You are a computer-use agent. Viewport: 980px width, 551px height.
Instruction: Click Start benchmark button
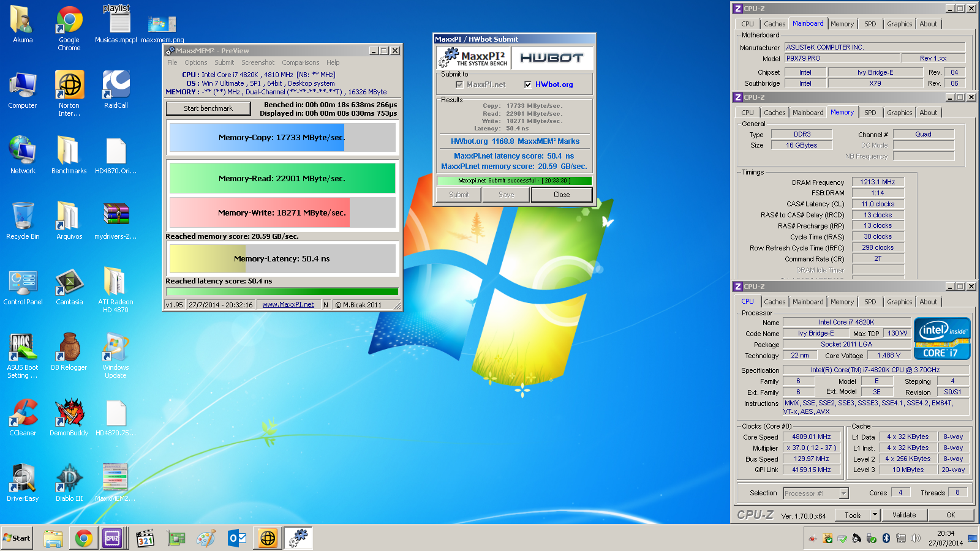click(x=208, y=108)
